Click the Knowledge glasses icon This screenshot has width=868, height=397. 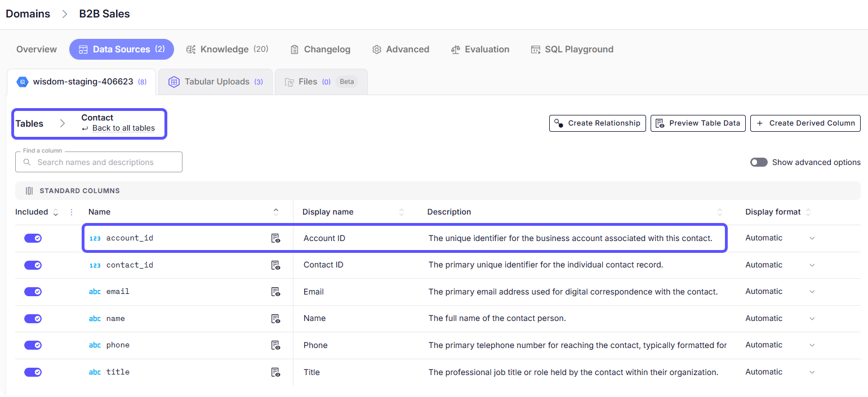190,49
